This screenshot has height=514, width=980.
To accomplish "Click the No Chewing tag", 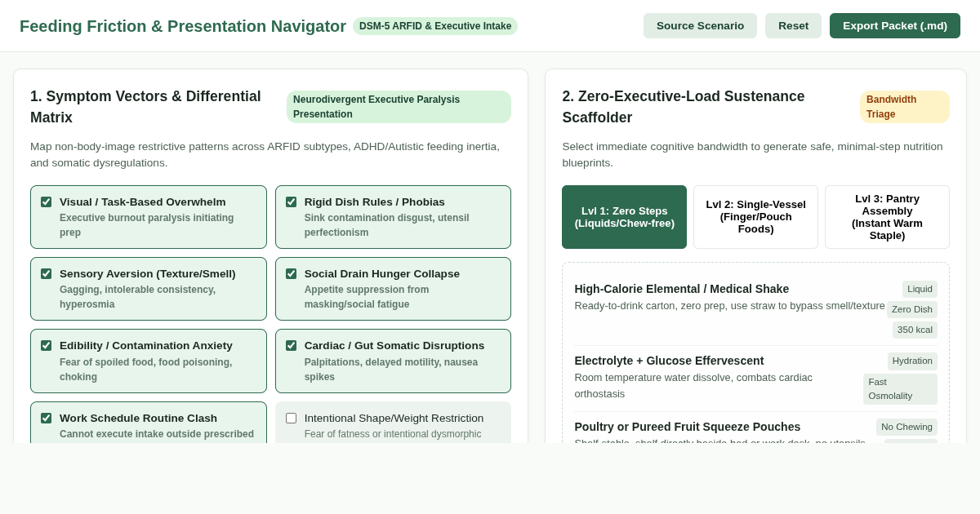I will coord(906,427).
